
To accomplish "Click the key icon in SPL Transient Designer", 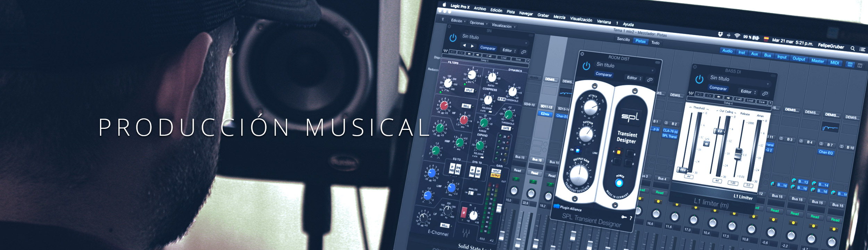I will 624,217.
